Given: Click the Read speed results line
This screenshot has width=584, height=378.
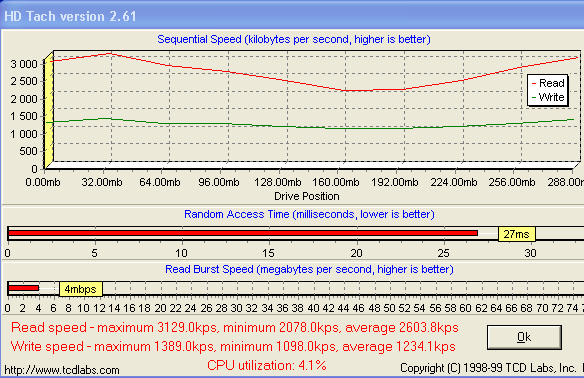Looking at the screenshot, I should (x=235, y=327).
